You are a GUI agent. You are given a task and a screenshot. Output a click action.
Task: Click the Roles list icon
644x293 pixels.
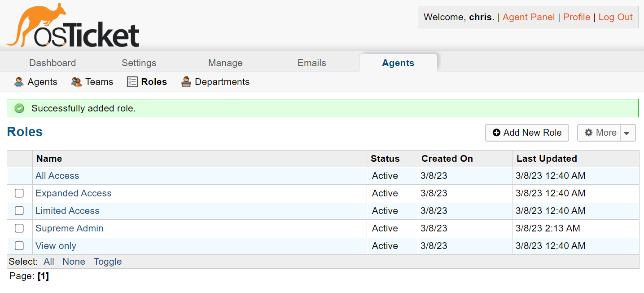(x=132, y=82)
